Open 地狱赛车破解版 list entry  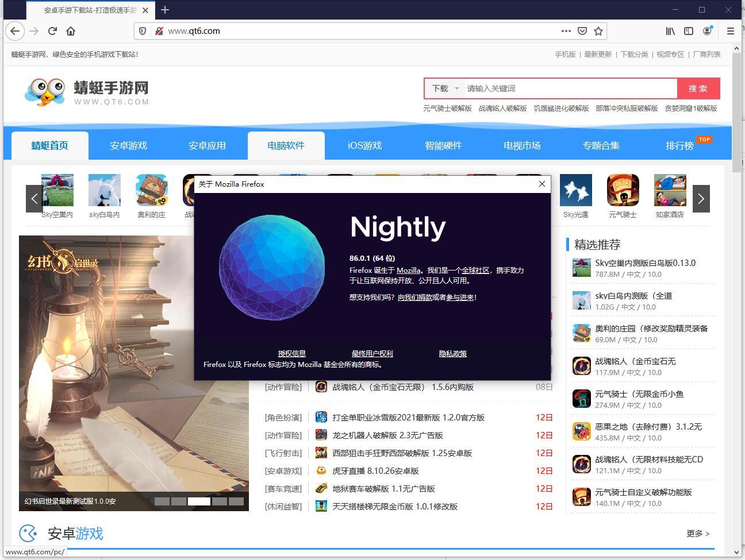pos(383,489)
